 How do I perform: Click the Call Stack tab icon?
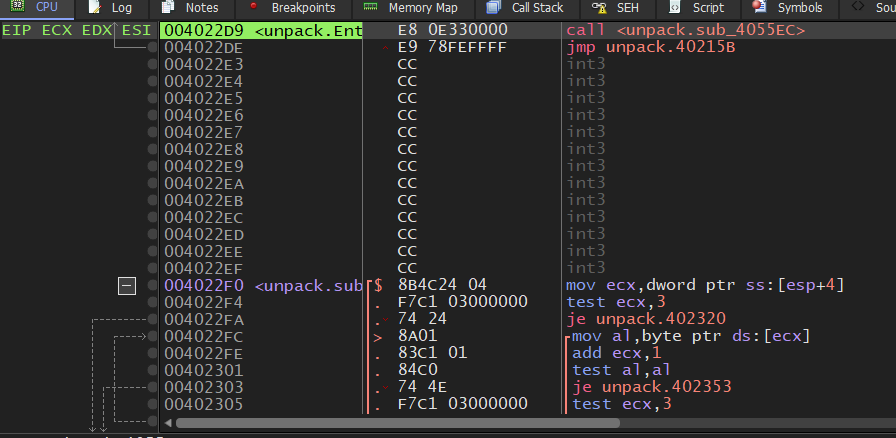click(x=493, y=7)
